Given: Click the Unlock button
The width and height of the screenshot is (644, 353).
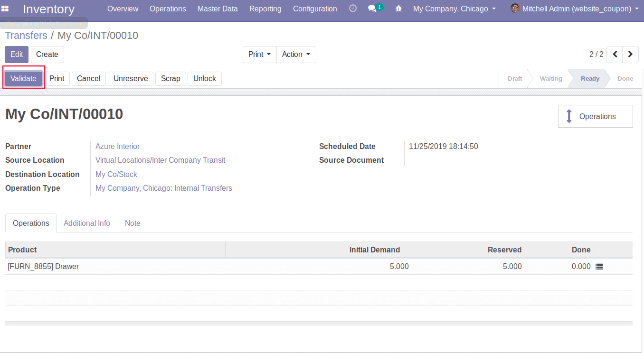Looking at the screenshot, I should point(205,78).
